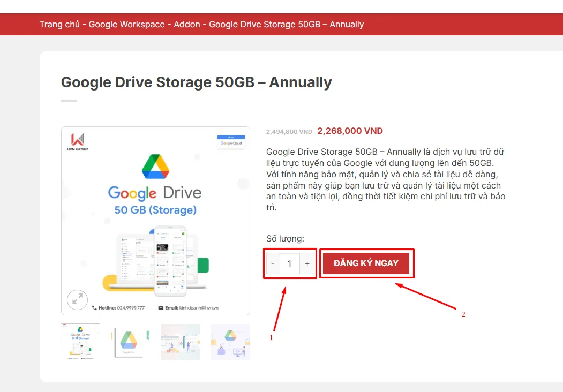Select the first Google Drive 50 GB thumbnail
This screenshot has height=392, width=563.
pos(80,342)
